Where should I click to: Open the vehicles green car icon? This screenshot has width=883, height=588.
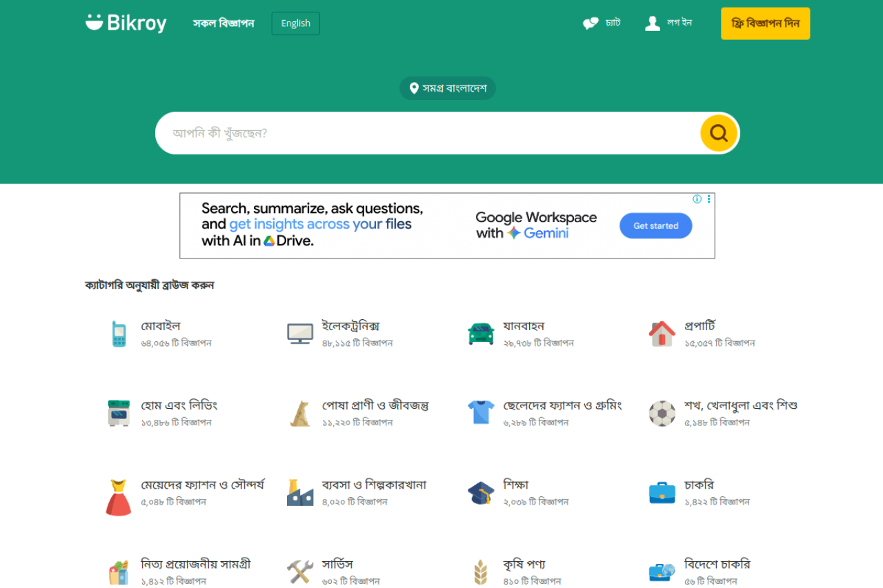[x=481, y=334]
